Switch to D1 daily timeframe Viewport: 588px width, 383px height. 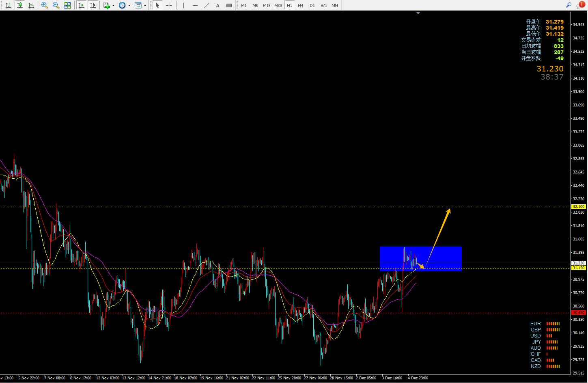tap(312, 5)
